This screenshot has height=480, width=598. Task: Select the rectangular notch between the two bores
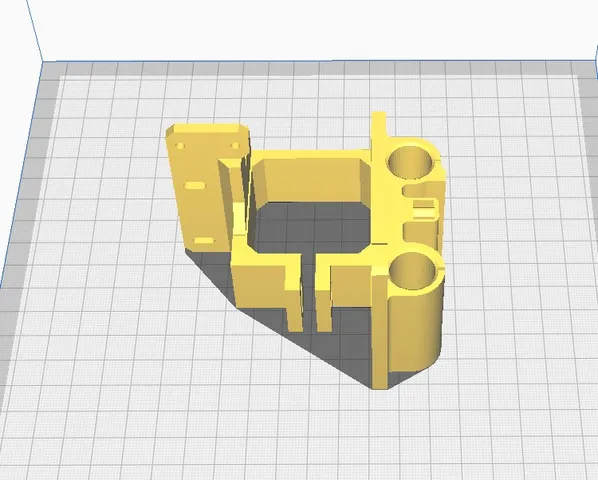click(x=423, y=208)
